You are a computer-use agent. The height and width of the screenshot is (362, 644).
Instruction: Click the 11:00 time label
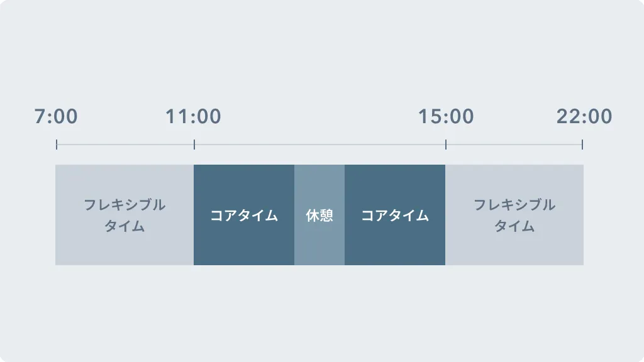pos(193,116)
